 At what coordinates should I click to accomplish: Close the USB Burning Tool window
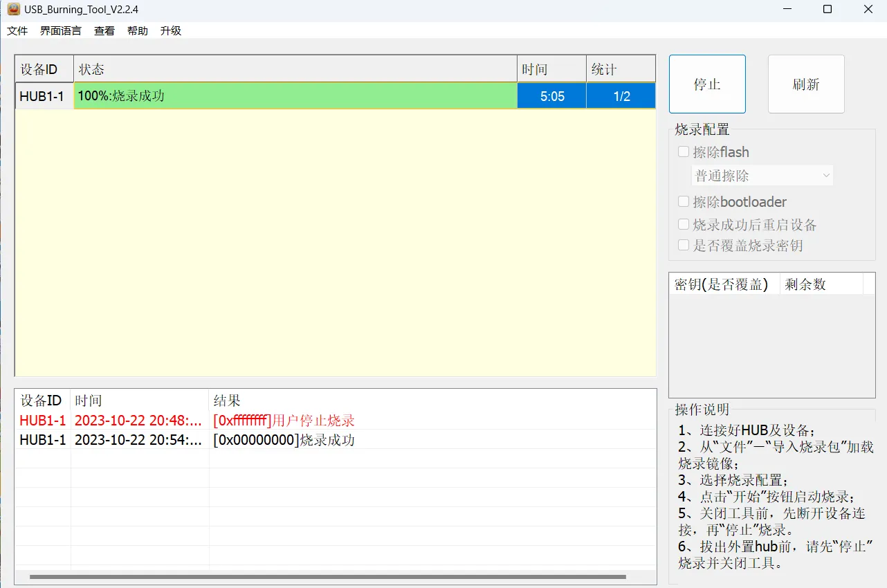(868, 9)
